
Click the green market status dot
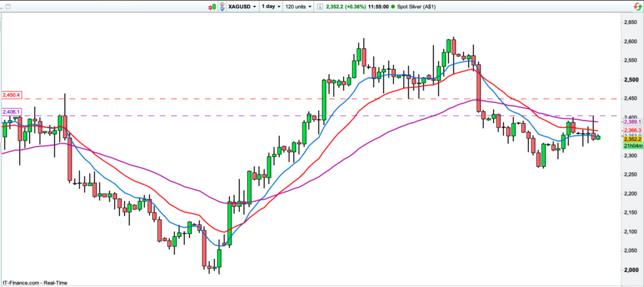tap(394, 6)
